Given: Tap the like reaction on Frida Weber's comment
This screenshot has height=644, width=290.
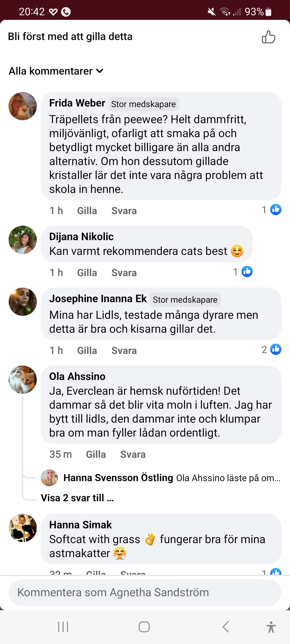Looking at the screenshot, I should 275,210.
